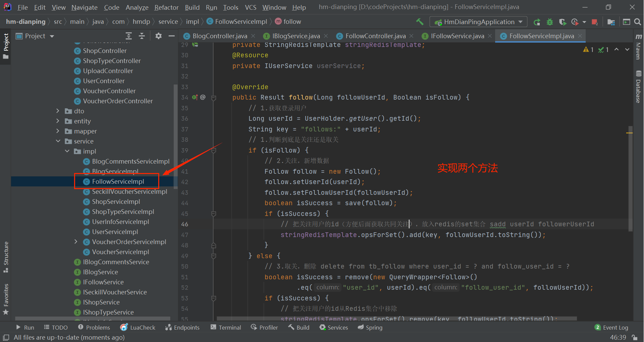Viewport: 644px width, 342px height.
Task: Open the TODO tool window
Action: pos(56,328)
